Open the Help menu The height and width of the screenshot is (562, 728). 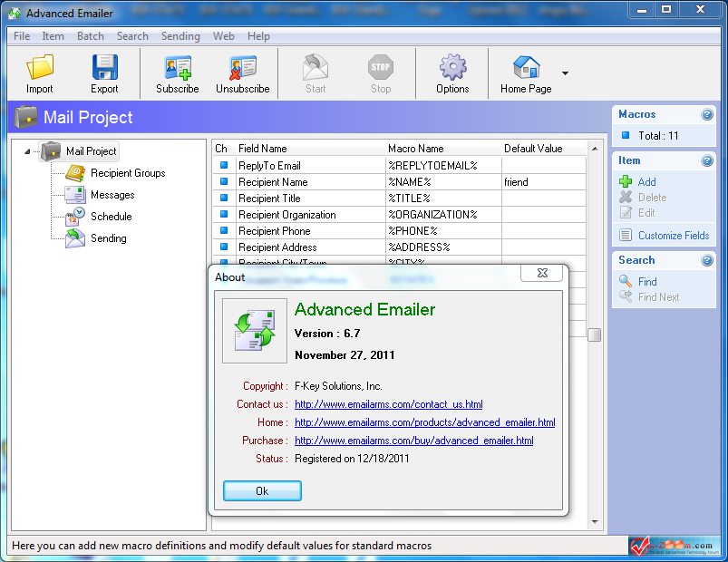258,36
